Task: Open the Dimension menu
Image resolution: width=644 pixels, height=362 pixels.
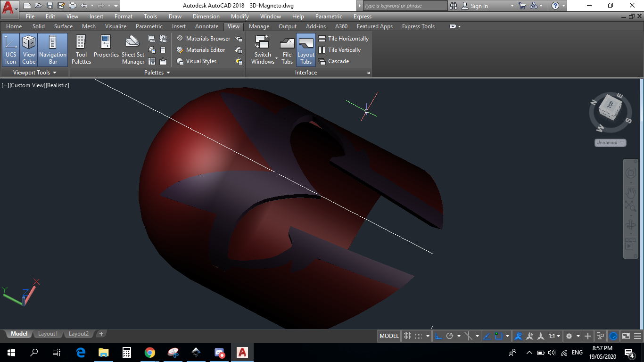Action: [206, 16]
